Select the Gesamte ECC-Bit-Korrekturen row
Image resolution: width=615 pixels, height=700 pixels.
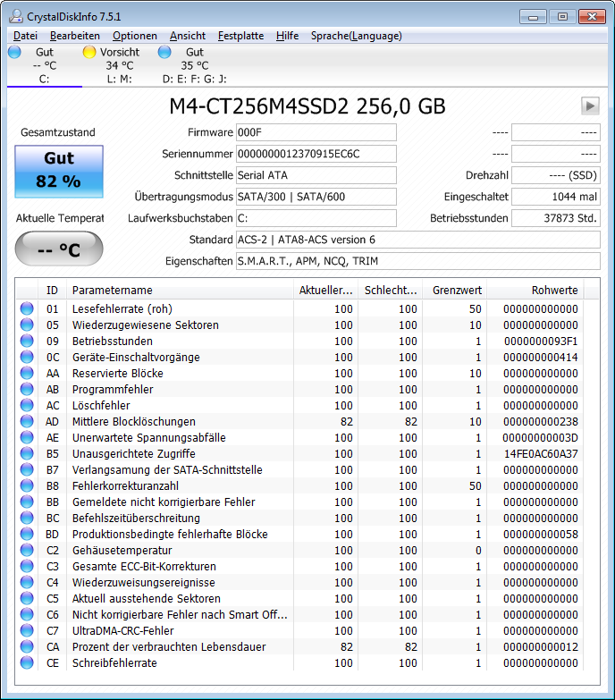coord(300,566)
